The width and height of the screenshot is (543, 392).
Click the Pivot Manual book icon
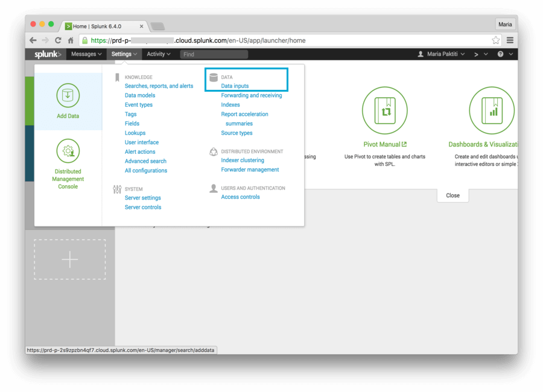tap(385, 110)
